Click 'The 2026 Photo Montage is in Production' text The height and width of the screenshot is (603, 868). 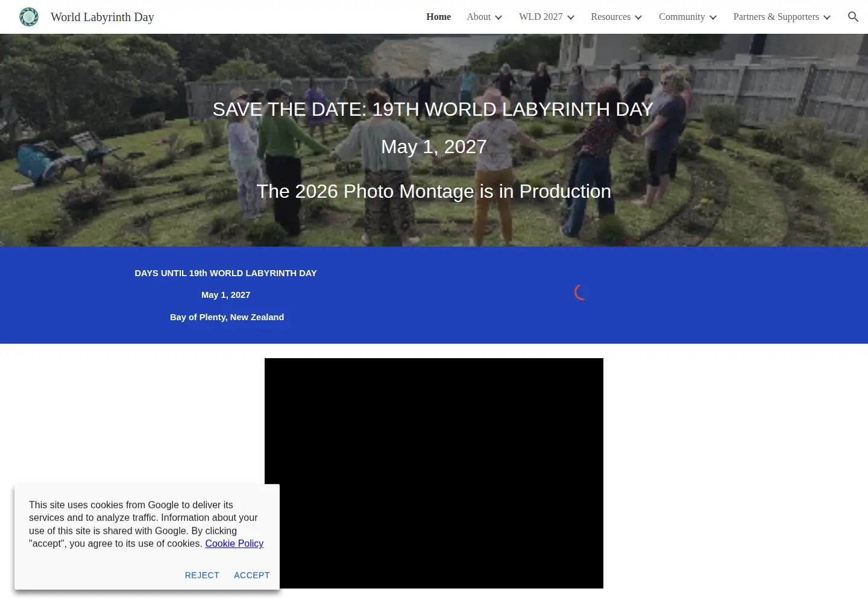434,191
